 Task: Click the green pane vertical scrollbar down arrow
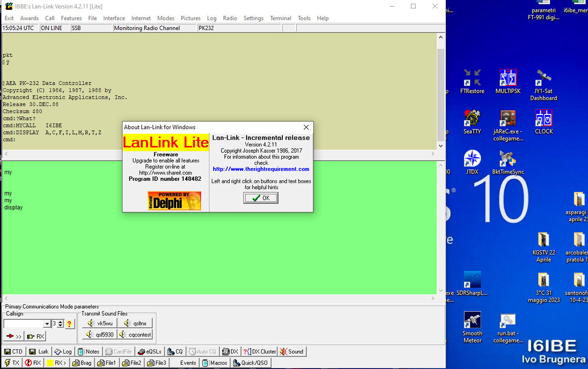coord(441,290)
